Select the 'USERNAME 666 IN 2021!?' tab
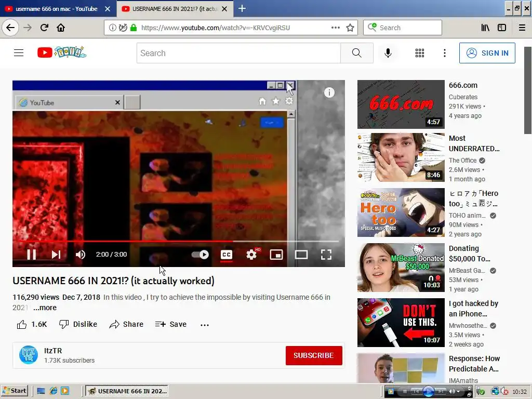 point(175,9)
